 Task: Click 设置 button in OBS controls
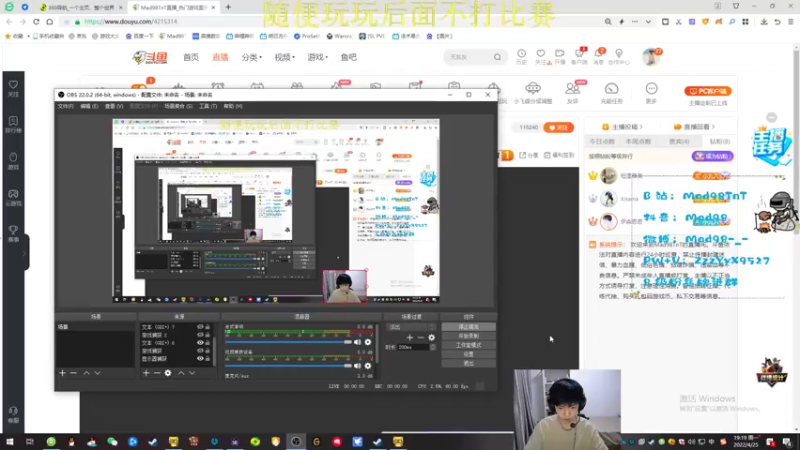coord(468,354)
